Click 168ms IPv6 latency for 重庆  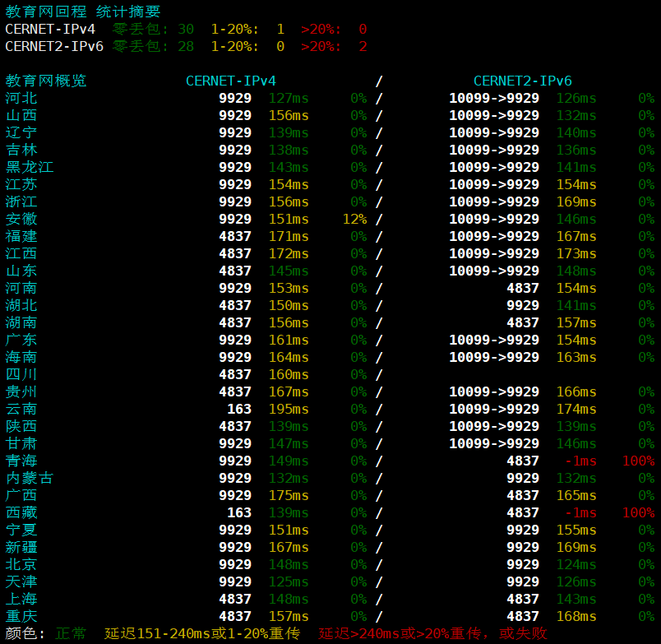coord(576,617)
